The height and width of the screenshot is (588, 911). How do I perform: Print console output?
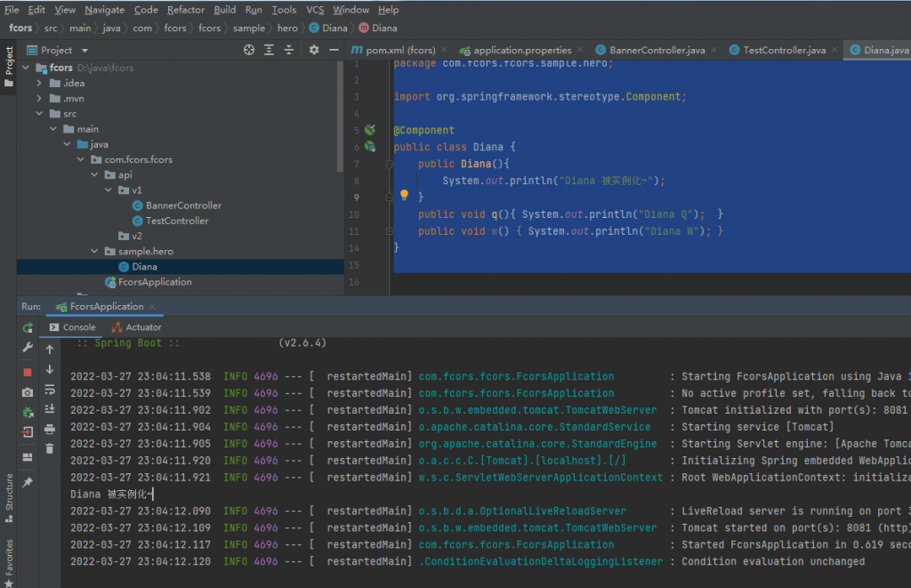click(50, 430)
